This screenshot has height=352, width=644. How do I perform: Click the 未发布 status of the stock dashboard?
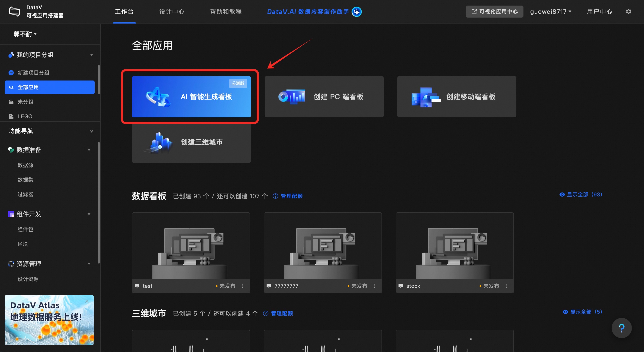(x=489, y=286)
